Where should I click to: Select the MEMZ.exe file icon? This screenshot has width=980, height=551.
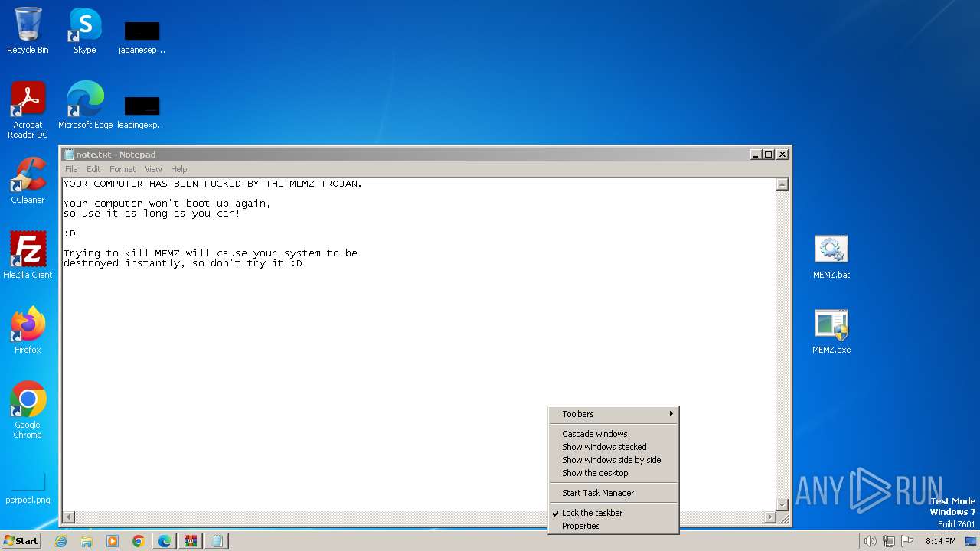coord(831,331)
